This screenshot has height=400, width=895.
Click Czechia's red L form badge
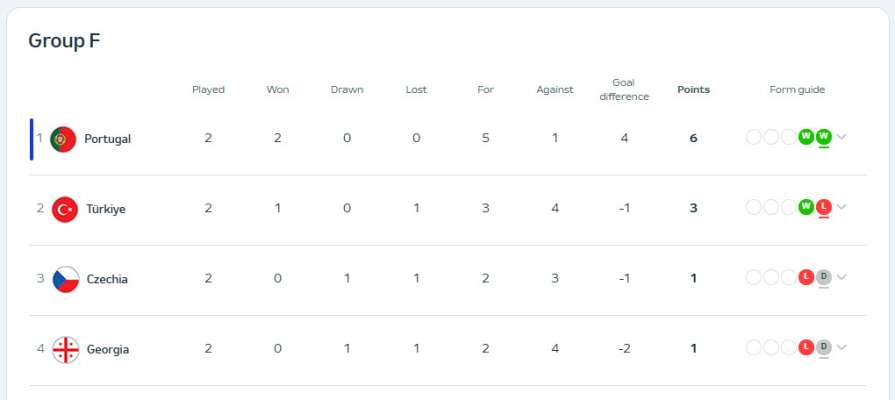(x=806, y=277)
